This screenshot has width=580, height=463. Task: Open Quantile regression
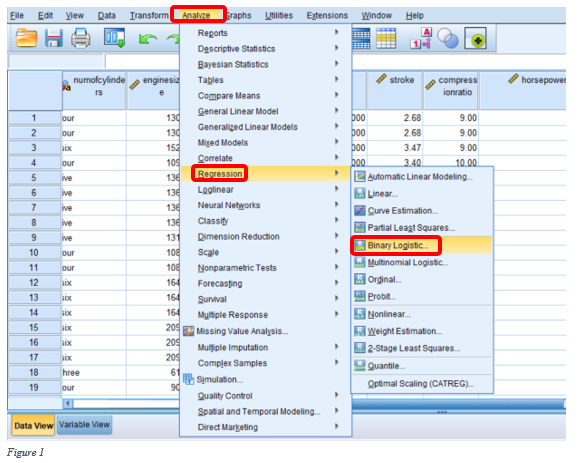(x=422, y=366)
